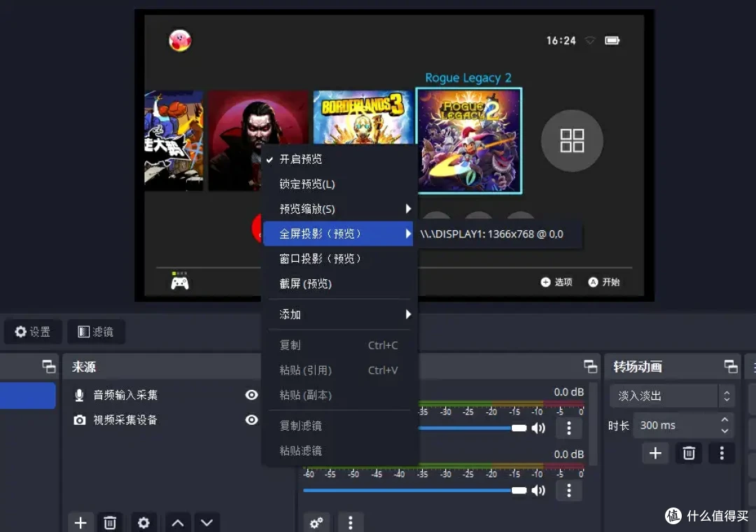Remove selected source with trash icon

pyautogui.click(x=110, y=522)
